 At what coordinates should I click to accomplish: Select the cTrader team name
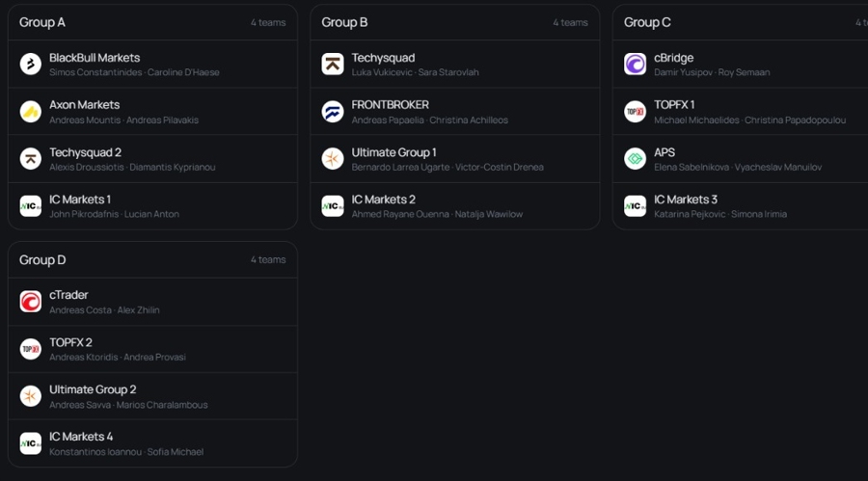click(x=68, y=295)
